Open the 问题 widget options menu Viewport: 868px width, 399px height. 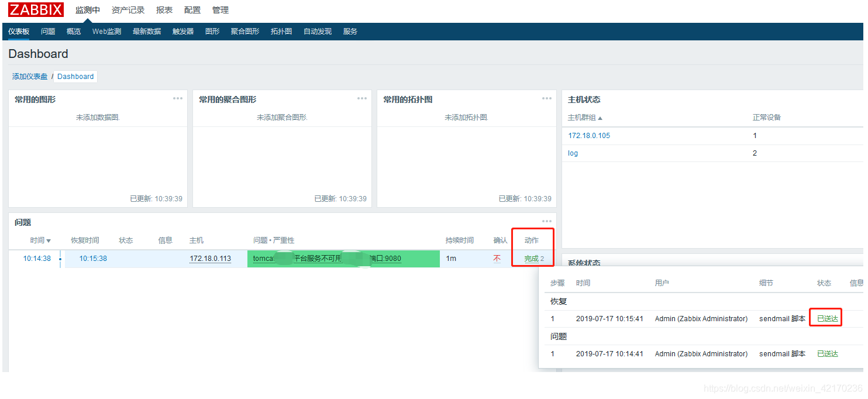click(547, 221)
